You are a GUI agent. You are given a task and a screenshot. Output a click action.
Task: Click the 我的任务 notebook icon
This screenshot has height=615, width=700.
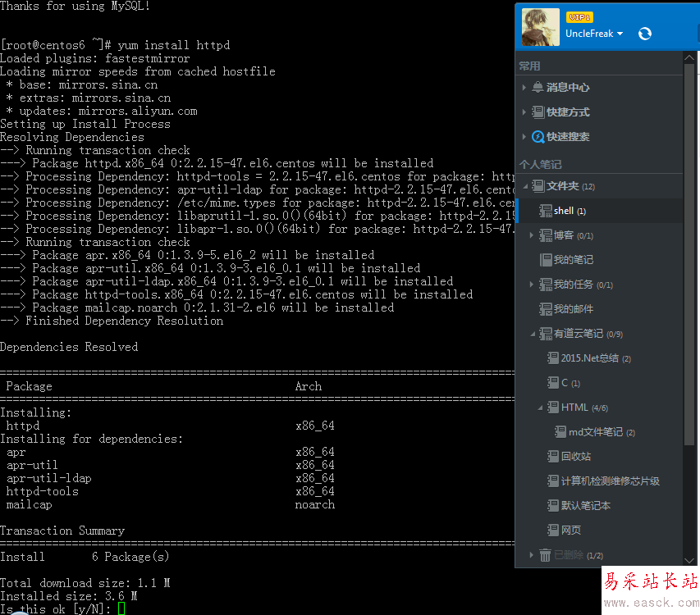pos(546,284)
